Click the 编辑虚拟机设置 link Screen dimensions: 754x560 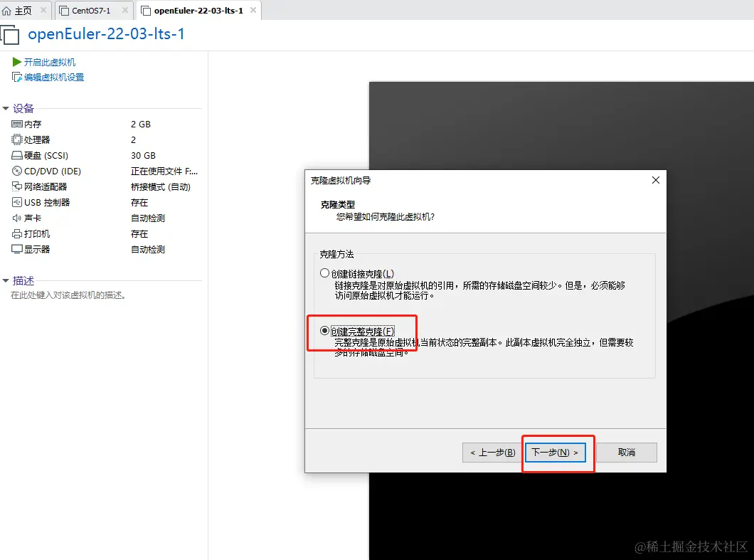click(54, 77)
